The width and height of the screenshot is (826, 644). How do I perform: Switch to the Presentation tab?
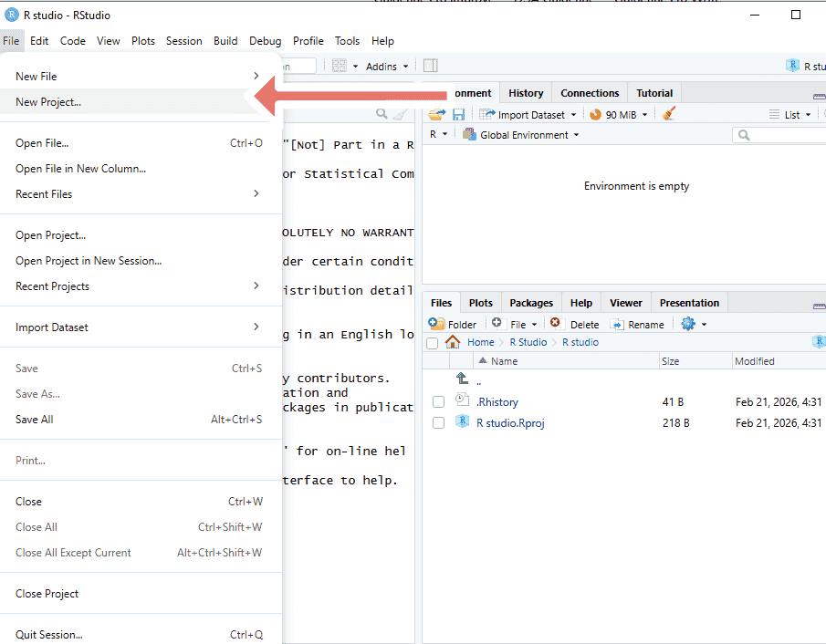point(689,303)
